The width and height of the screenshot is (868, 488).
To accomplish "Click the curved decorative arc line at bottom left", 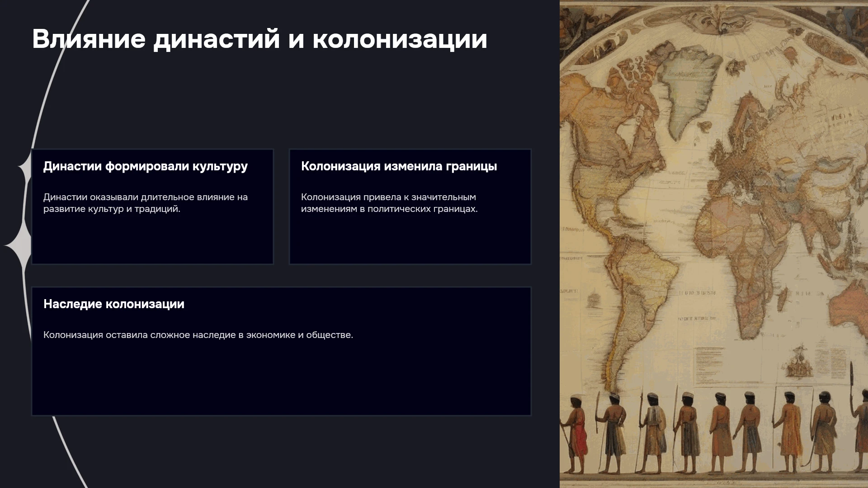I will click(x=68, y=452).
